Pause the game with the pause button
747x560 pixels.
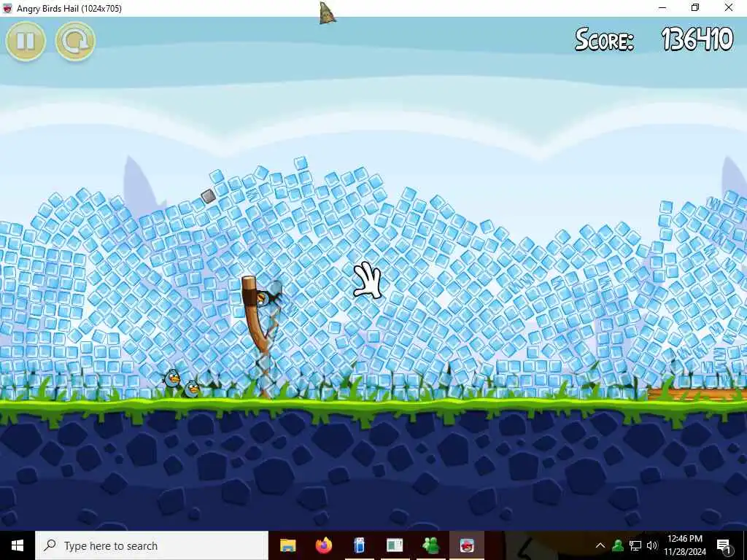click(26, 41)
